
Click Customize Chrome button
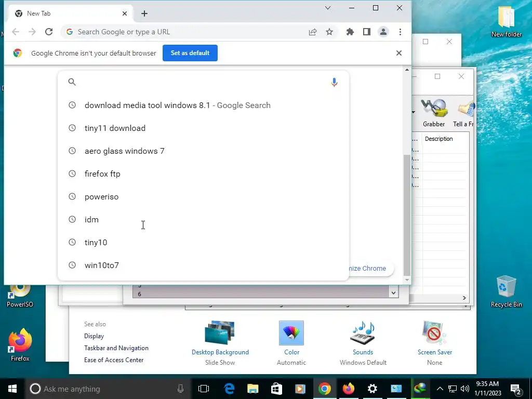coord(371,269)
